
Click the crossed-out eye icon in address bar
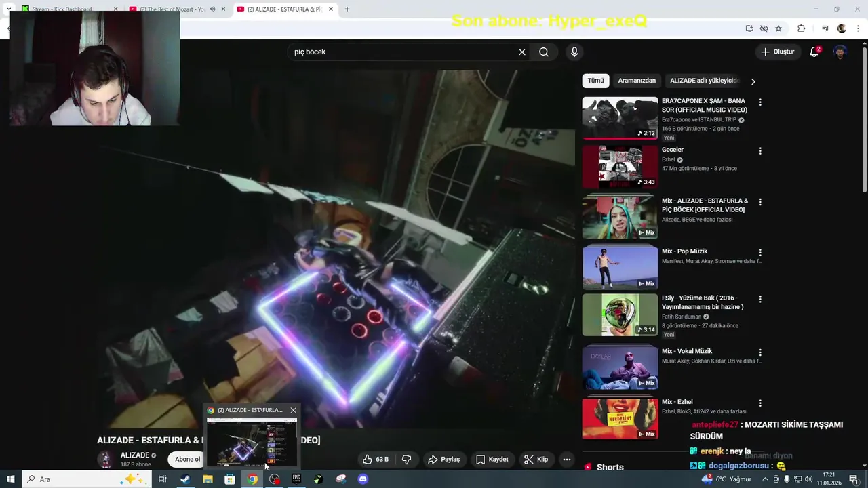click(764, 28)
